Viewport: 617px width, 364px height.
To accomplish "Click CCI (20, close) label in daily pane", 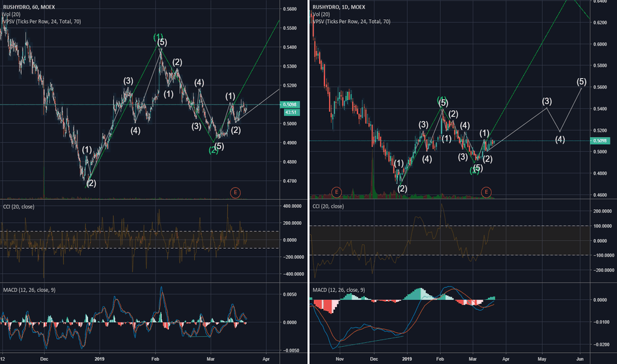I will click(x=328, y=206).
